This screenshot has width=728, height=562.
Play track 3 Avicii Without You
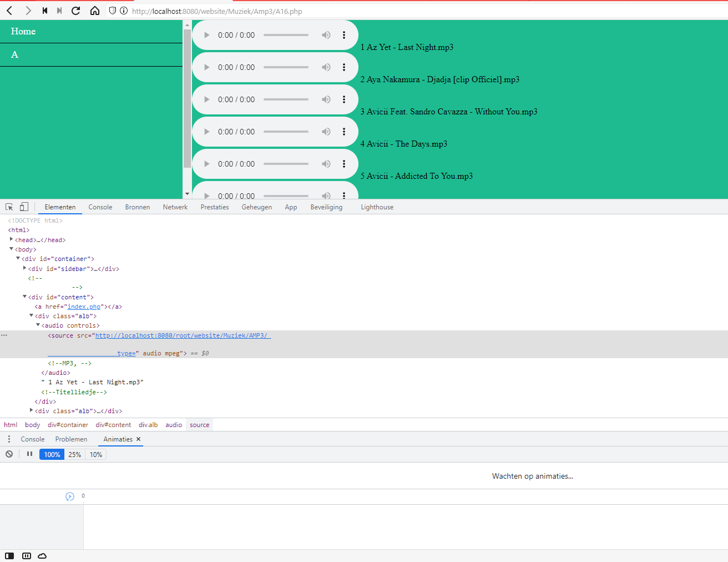coord(206,99)
